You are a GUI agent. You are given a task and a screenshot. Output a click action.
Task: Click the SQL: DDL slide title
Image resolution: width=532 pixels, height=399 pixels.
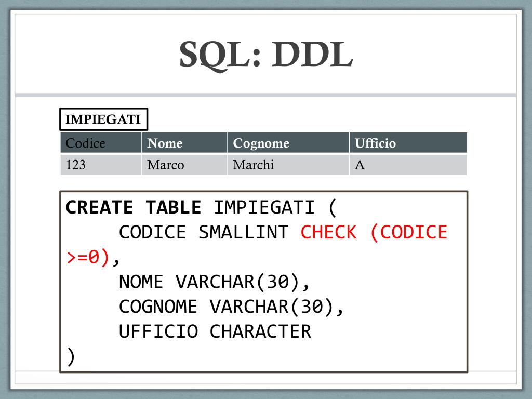(266, 55)
